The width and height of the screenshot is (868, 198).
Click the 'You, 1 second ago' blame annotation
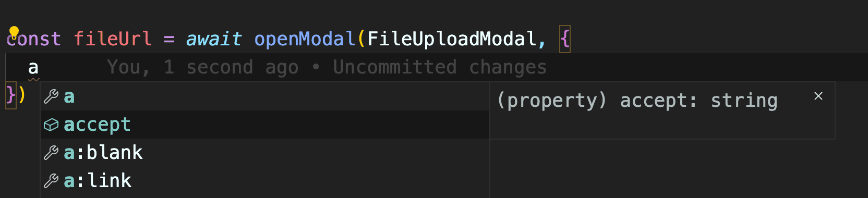(x=203, y=67)
